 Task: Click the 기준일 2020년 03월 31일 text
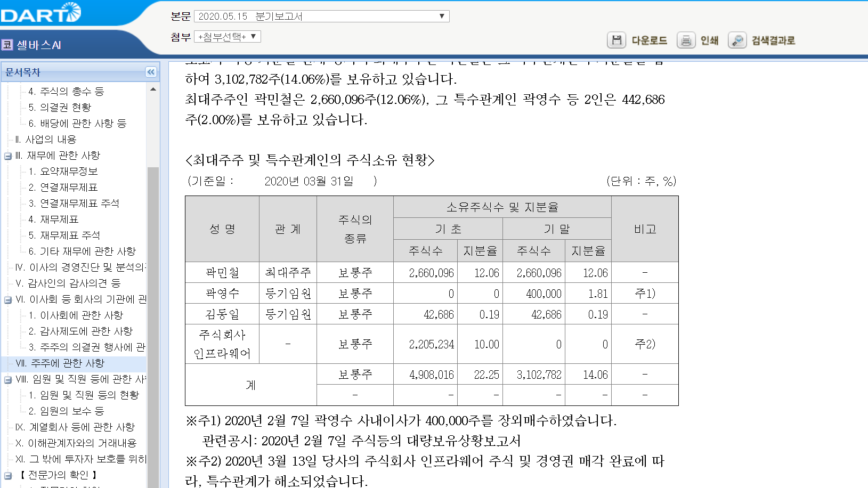(282, 181)
